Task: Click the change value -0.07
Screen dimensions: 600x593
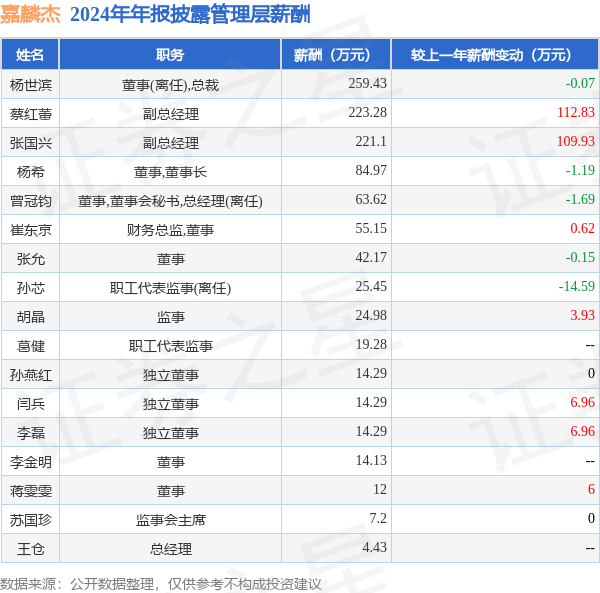Action: tap(580, 83)
